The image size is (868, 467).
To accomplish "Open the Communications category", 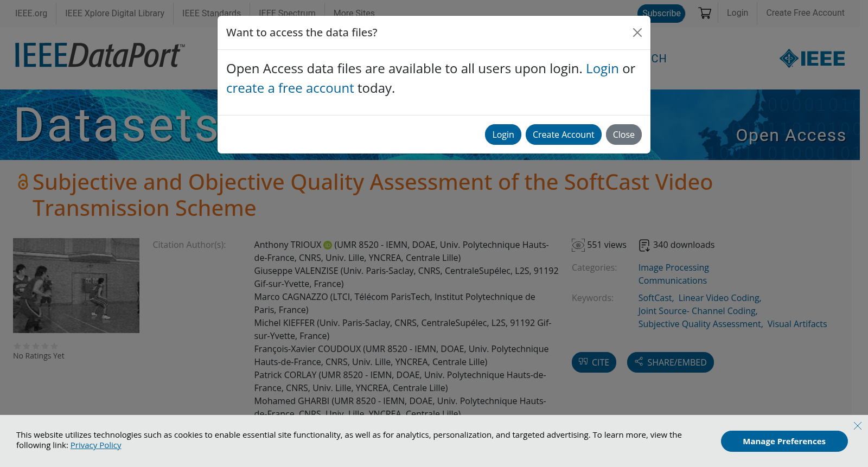I will [672, 280].
